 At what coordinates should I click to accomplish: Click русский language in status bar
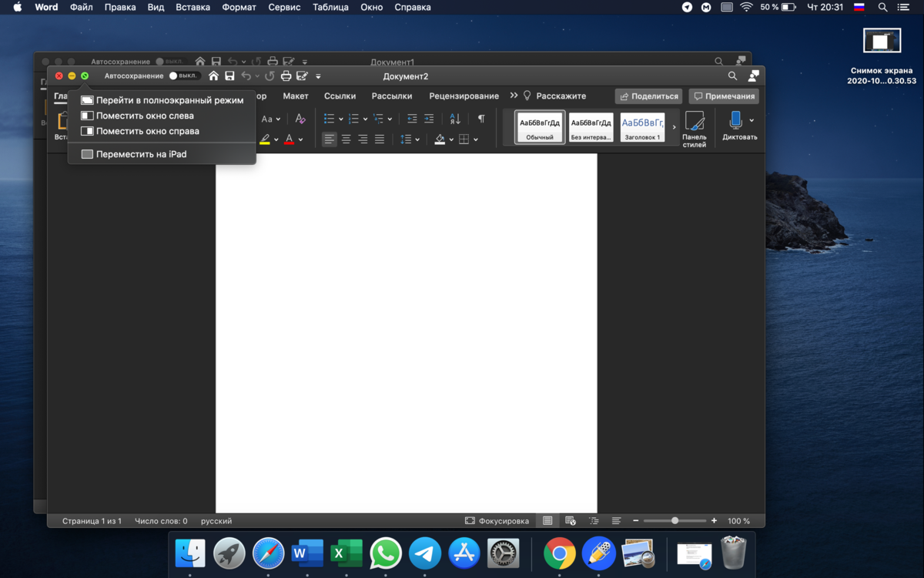coord(216,521)
